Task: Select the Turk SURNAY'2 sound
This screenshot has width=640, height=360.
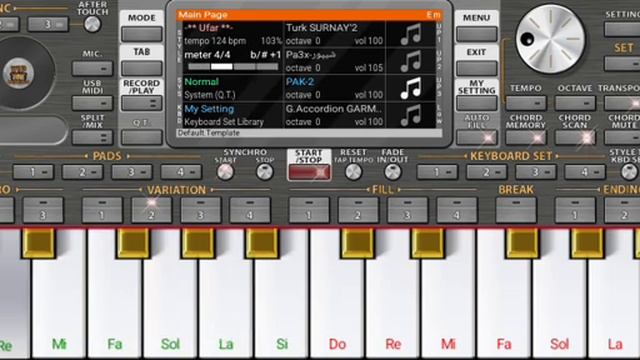Action: click(322, 28)
